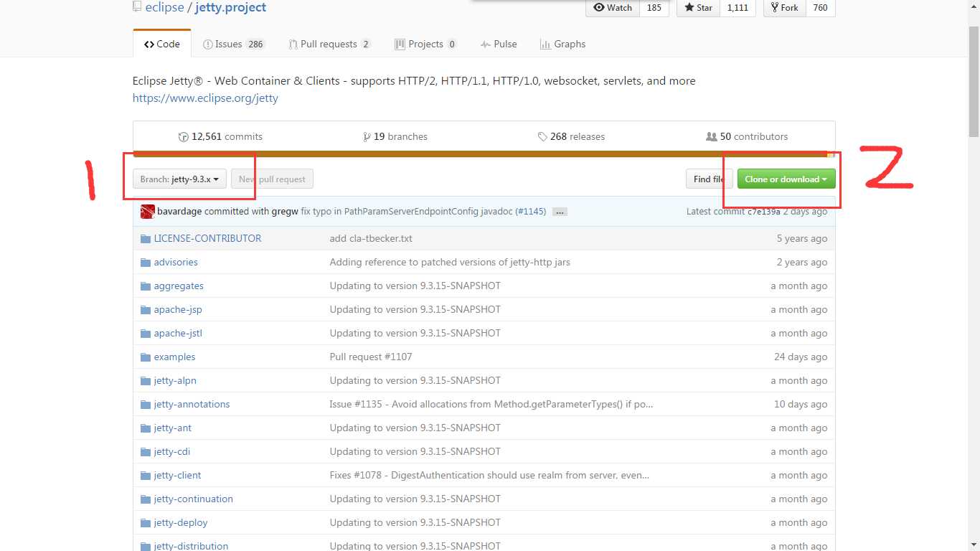The width and height of the screenshot is (980, 551).
Task: Open the apache-jsp folder
Action: [x=178, y=309]
